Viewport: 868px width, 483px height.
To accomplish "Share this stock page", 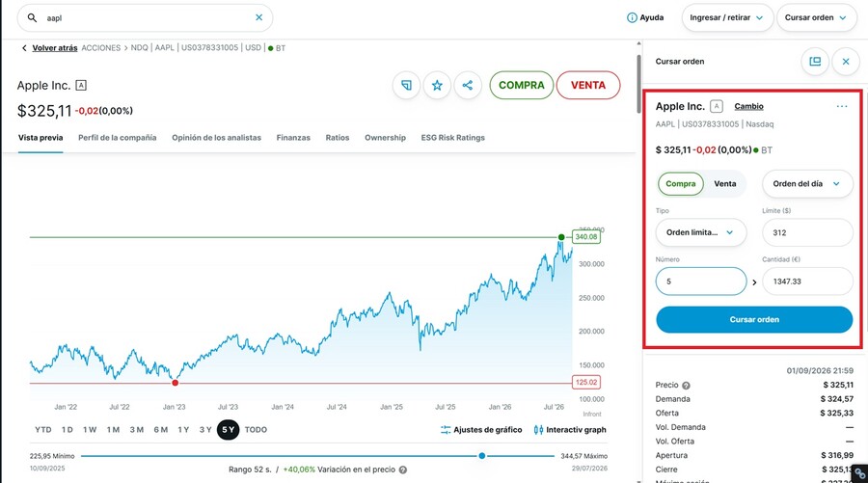I will point(468,85).
